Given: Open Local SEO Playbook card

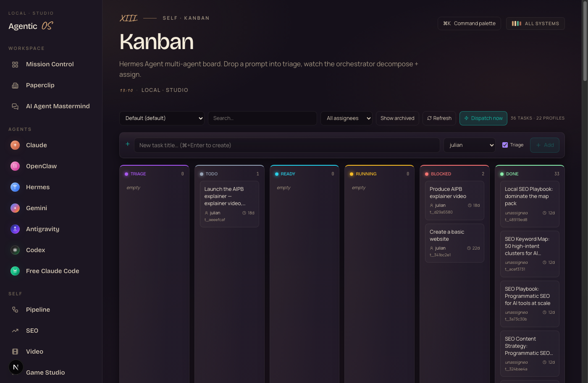Looking at the screenshot, I should 530,204.
